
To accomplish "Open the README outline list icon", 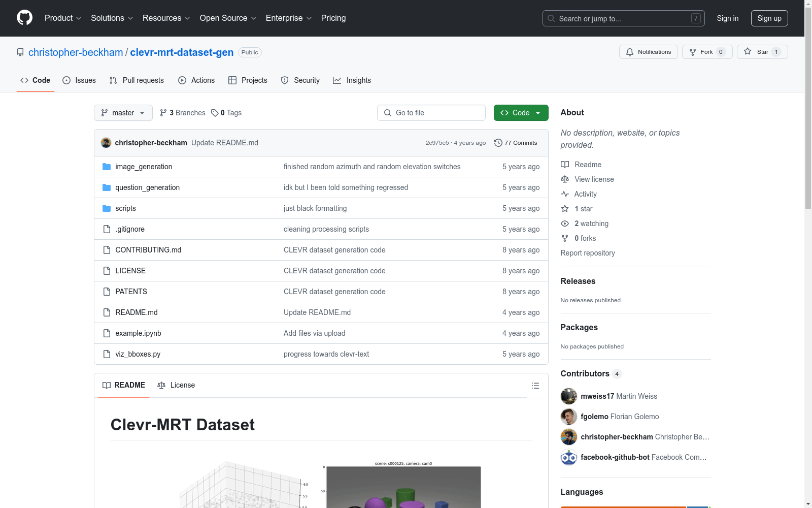I will (x=535, y=386).
